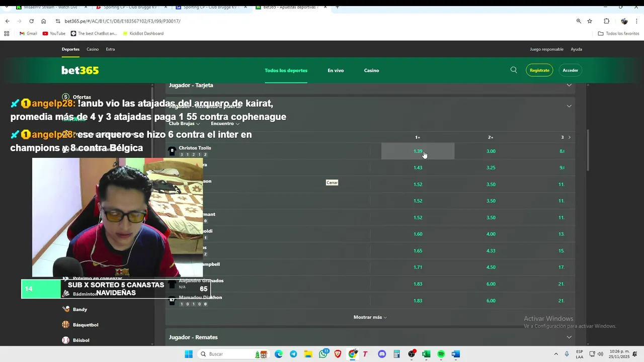Screen dimensions: 644x362
Task: Select the 4.33 odds cell
Action: coord(491,251)
